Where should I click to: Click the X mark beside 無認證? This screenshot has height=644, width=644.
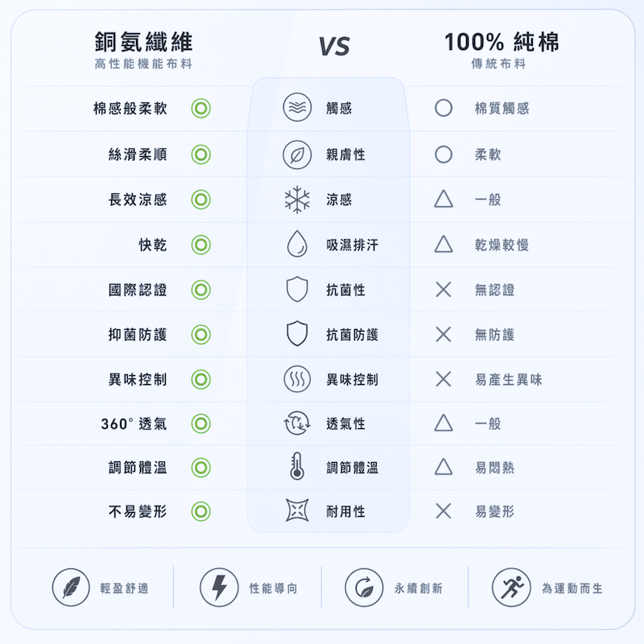click(x=444, y=290)
